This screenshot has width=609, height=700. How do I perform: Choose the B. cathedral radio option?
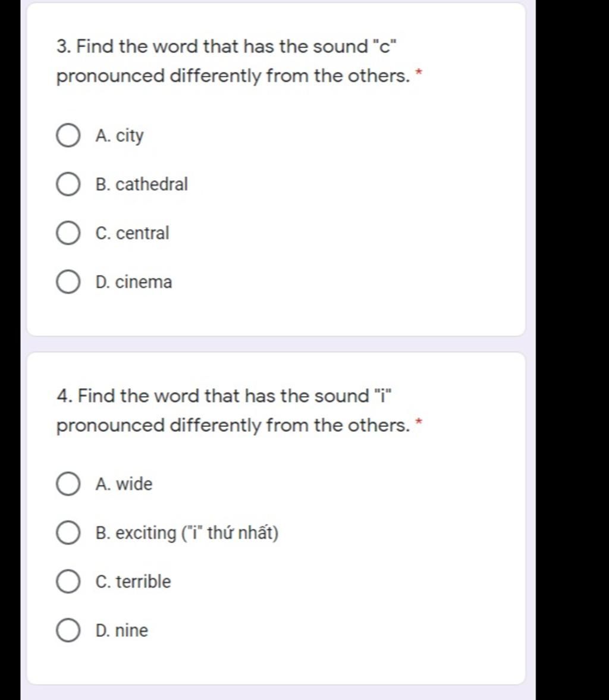(x=68, y=184)
